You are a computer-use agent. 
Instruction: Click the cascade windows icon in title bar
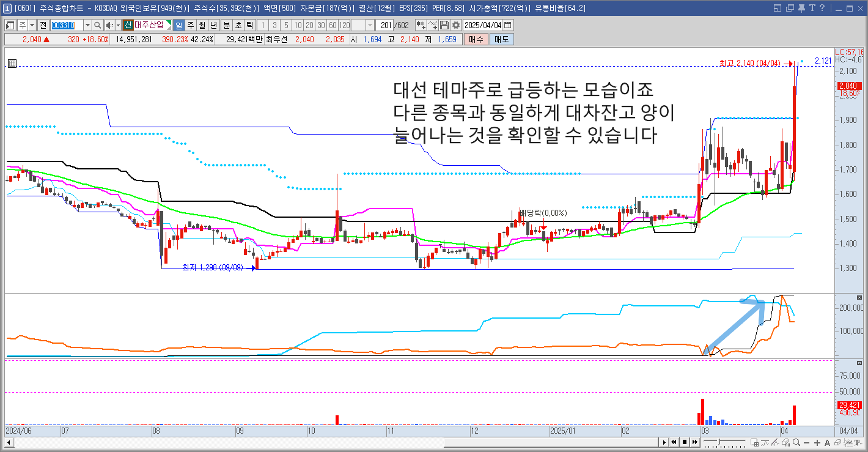pyautogui.click(x=790, y=8)
